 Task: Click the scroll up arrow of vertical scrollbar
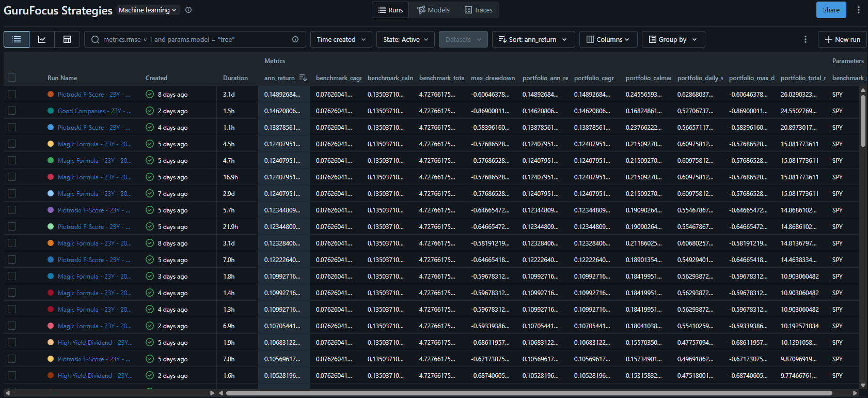click(x=863, y=90)
